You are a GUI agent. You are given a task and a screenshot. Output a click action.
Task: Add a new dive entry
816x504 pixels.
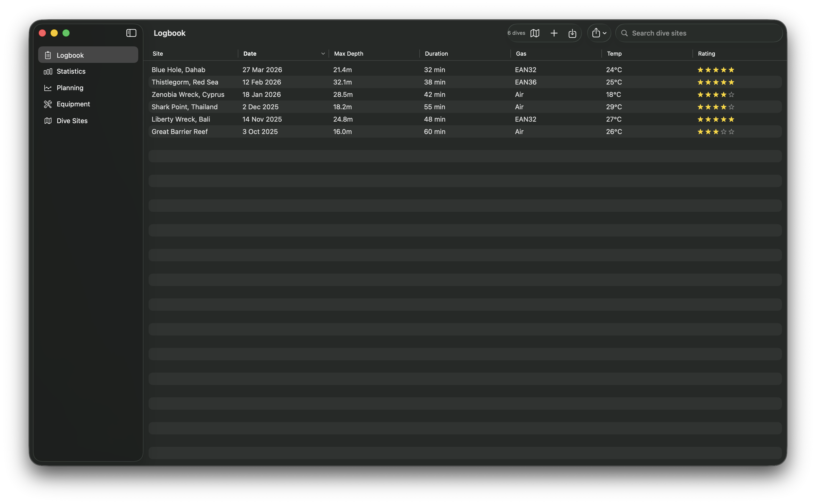pyautogui.click(x=554, y=33)
